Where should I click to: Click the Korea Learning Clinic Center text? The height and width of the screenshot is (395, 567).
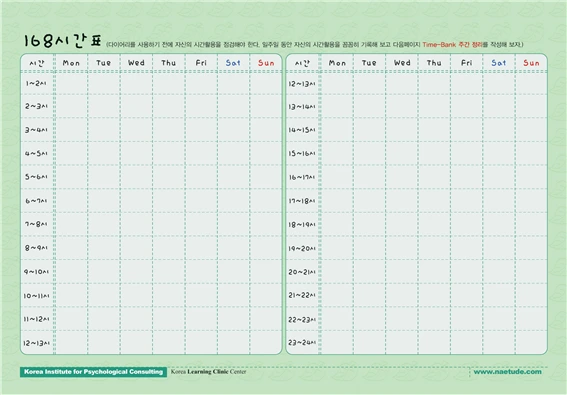tap(208, 371)
